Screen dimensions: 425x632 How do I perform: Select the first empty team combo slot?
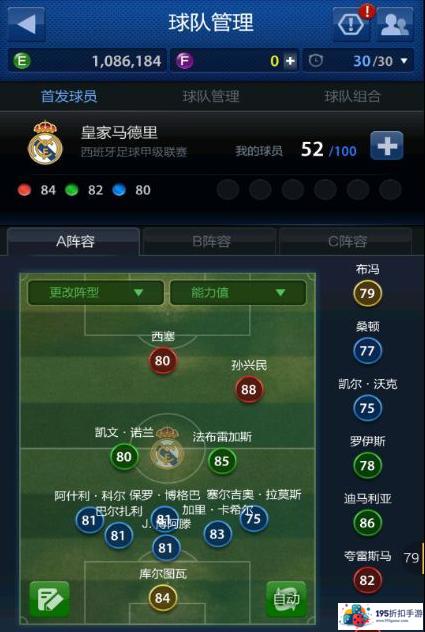[x=228, y=189]
